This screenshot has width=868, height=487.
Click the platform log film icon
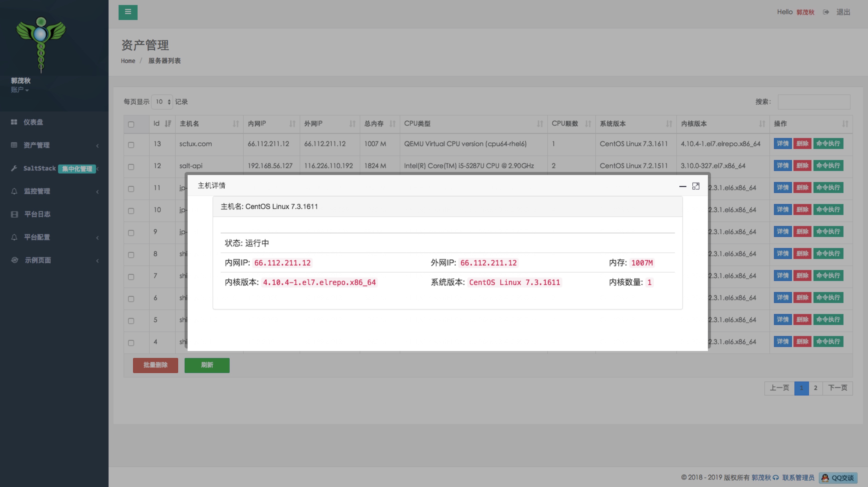pyautogui.click(x=14, y=214)
